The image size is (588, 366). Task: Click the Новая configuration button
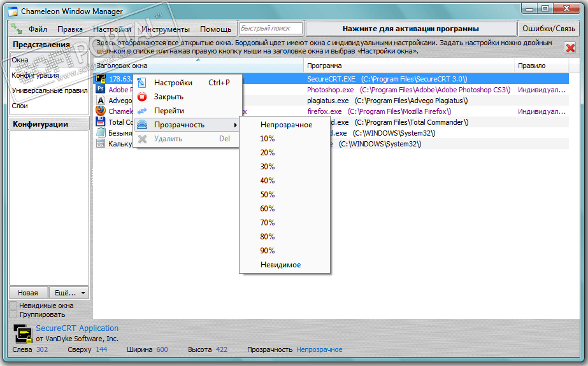[28, 293]
